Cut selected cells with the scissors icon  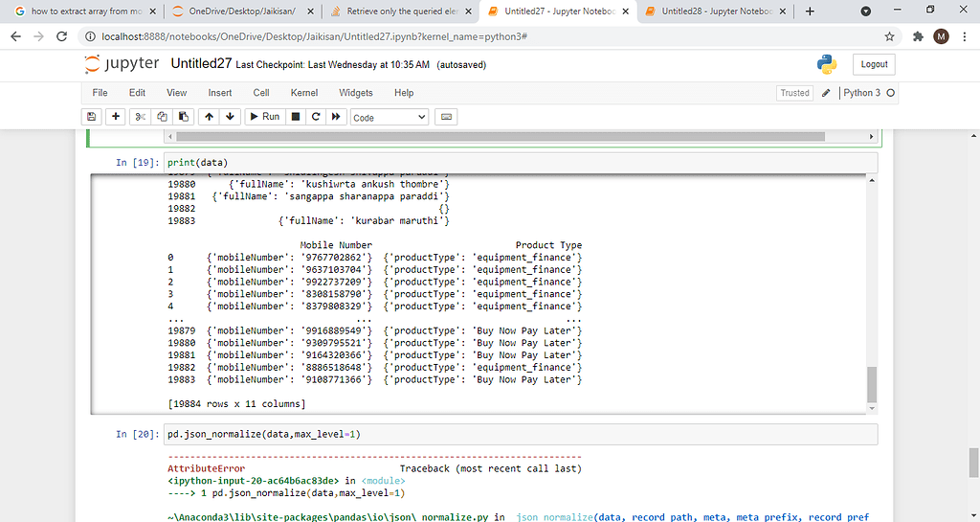(x=140, y=117)
